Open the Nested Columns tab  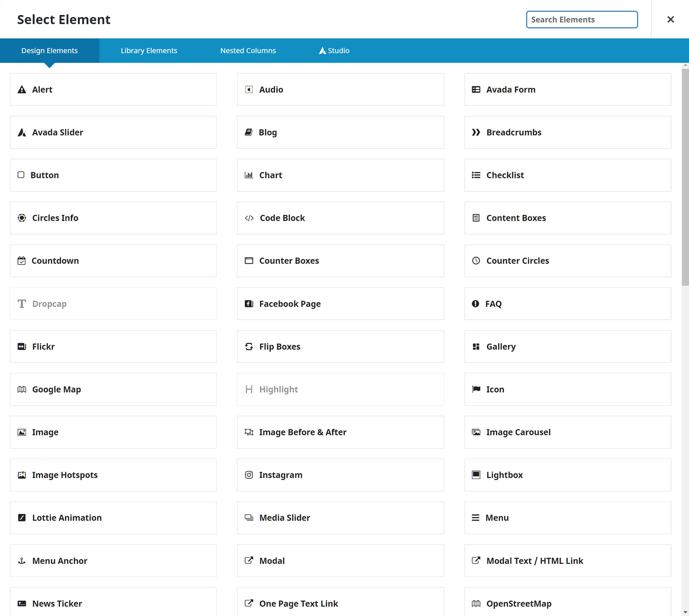[x=248, y=51]
